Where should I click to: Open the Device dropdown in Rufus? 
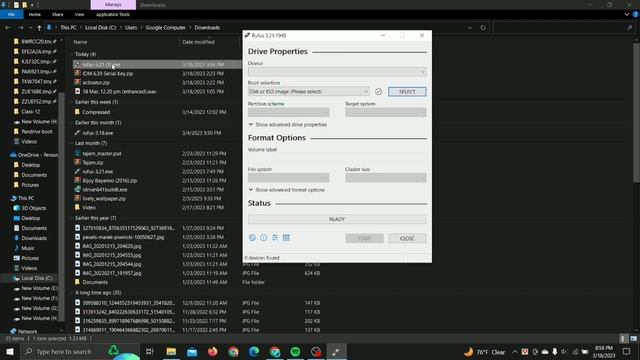pos(337,72)
